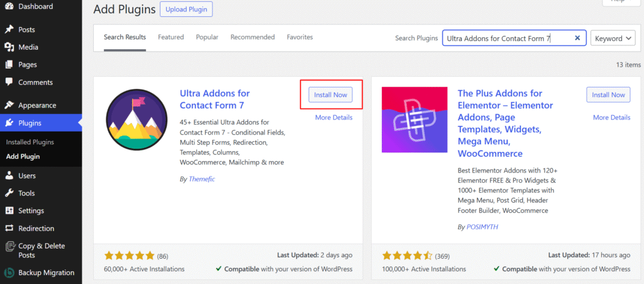Go to Tools menu label
Screen dimensions: 644x284
pyautogui.click(x=26, y=193)
